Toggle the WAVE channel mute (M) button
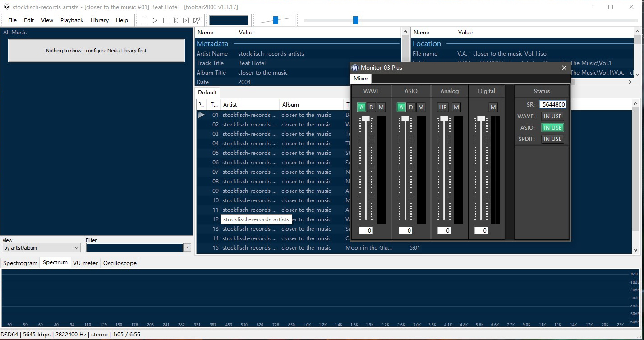This screenshot has width=644, height=340. click(x=381, y=107)
